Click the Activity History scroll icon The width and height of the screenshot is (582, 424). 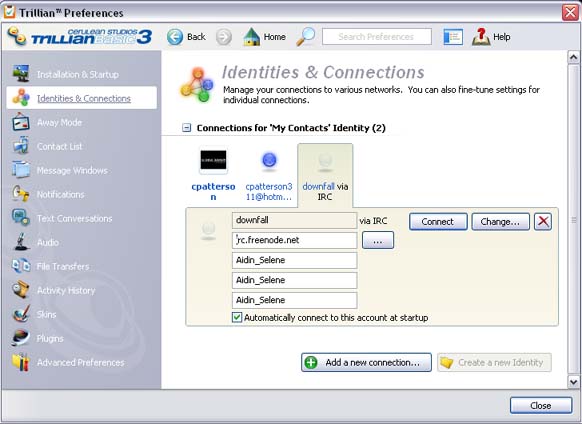point(21,290)
